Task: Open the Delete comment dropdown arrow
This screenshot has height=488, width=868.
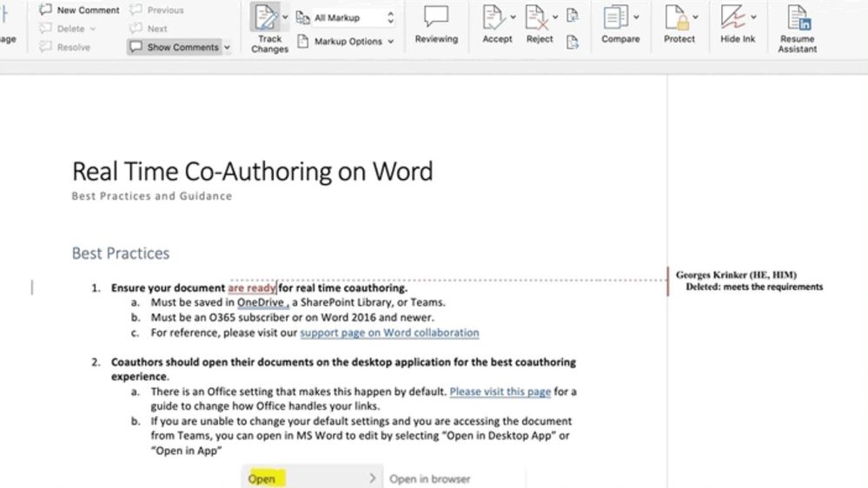Action: coord(93,29)
